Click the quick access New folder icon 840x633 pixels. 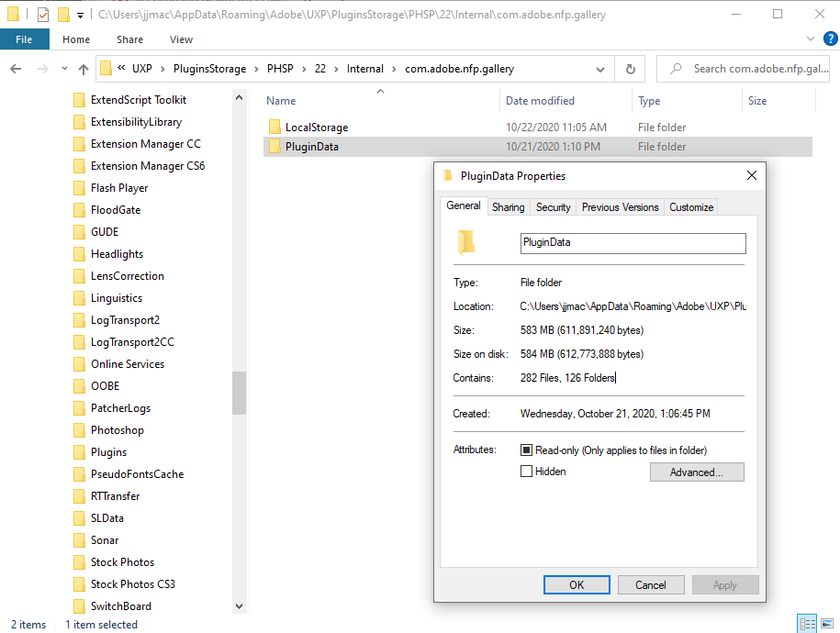63,15
